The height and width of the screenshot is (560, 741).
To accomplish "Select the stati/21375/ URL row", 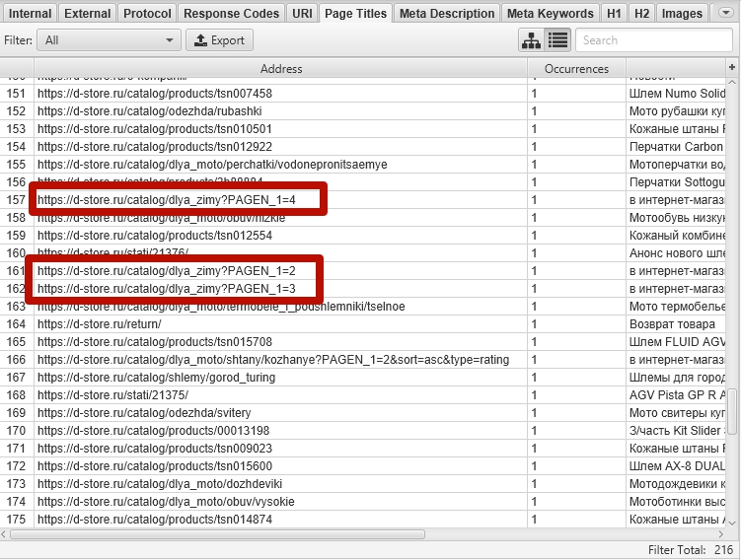I will click(x=363, y=394).
